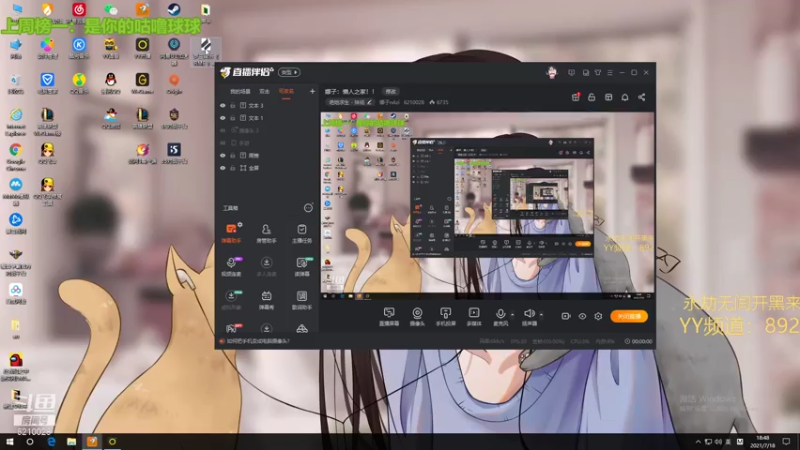Toggle lock on 文本 3 layer
800x450 pixels.
coord(233,106)
